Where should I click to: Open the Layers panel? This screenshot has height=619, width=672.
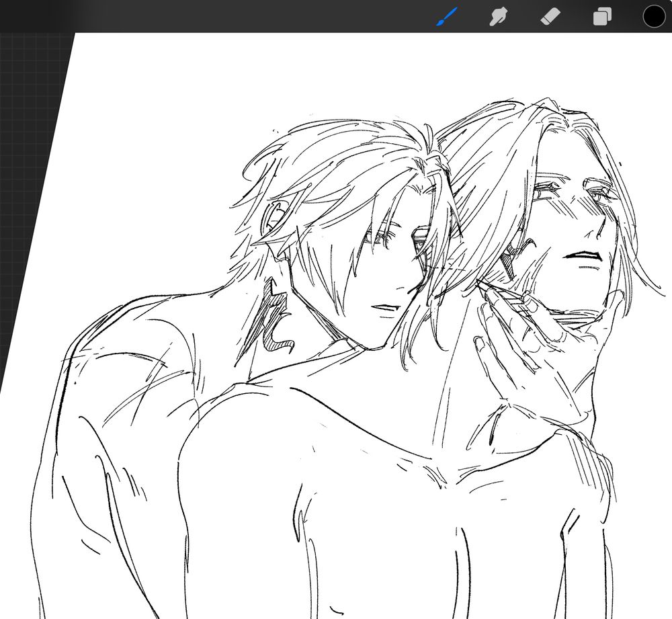(x=602, y=17)
